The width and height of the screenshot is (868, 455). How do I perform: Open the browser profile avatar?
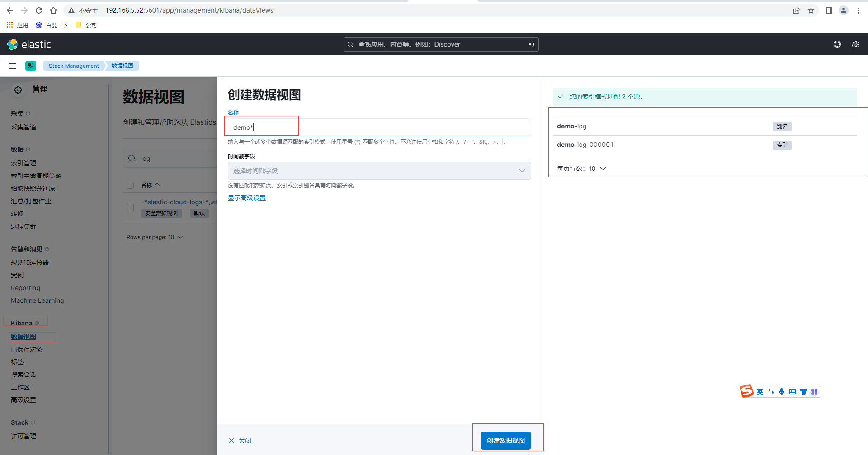844,10
